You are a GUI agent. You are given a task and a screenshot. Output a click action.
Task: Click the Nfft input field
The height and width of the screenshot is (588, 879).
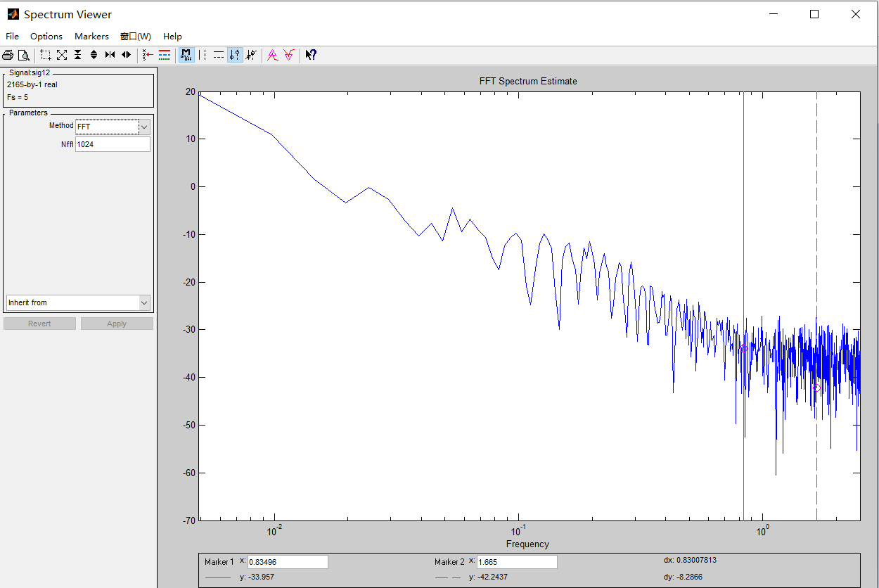113,144
